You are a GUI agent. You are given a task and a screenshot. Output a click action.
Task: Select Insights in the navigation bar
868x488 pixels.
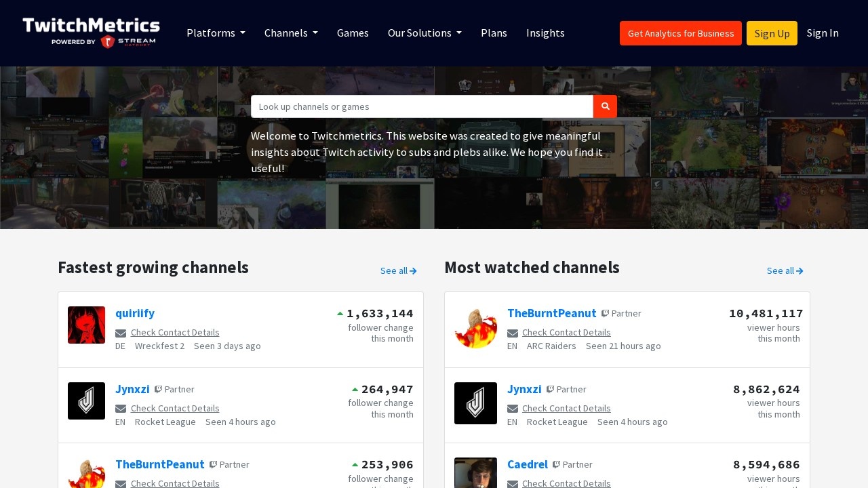(545, 33)
